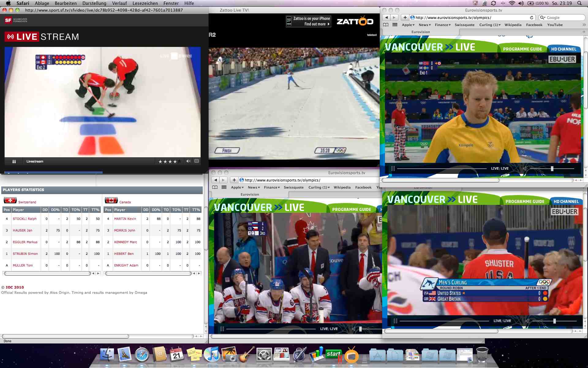Expand Finance bookmarks menu in top-right window
Image resolution: width=588 pixels, height=368 pixels.
443,25
